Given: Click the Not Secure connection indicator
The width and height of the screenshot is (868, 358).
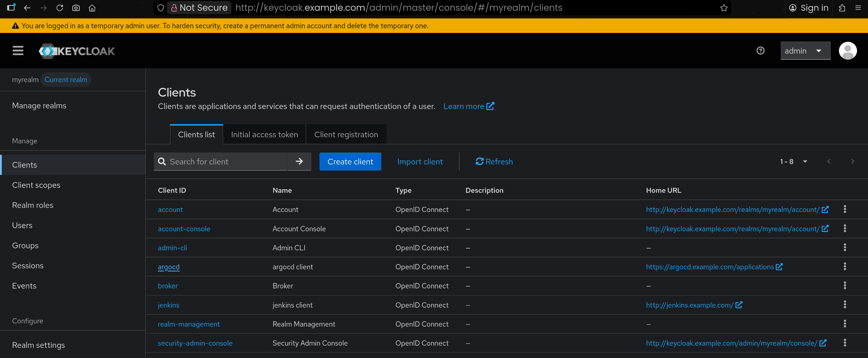Looking at the screenshot, I should [x=199, y=8].
